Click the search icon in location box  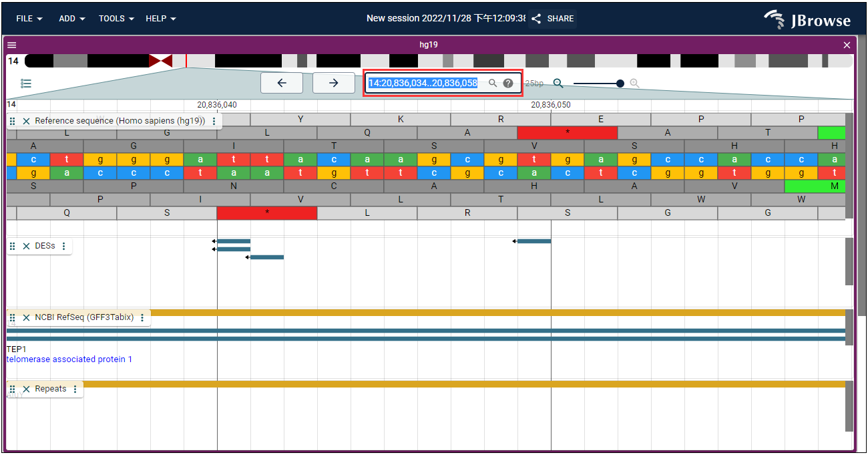pos(493,84)
